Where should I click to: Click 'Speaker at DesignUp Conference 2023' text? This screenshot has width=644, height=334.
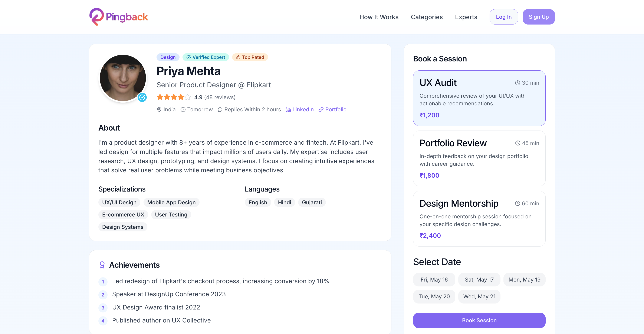tap(169, 294)
